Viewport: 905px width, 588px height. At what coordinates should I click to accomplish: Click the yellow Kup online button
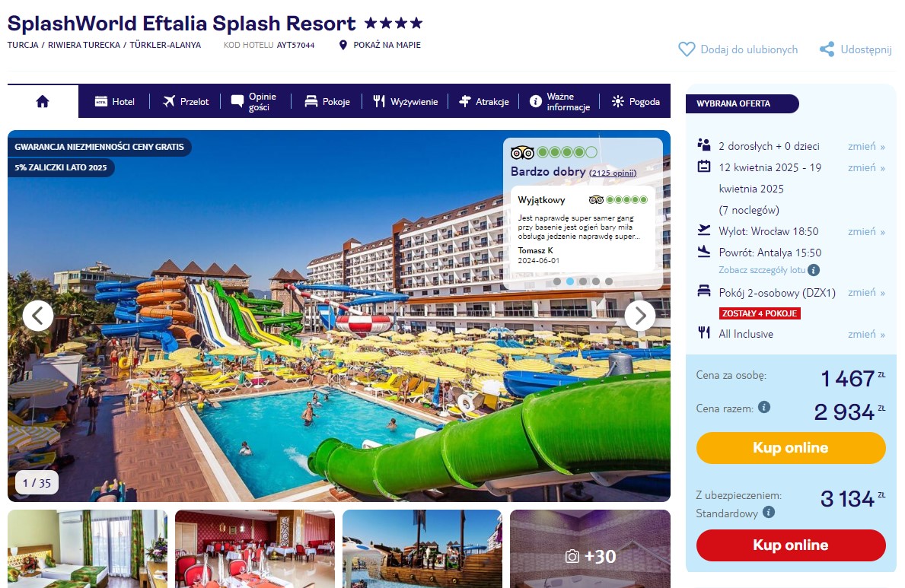point(791,448)
